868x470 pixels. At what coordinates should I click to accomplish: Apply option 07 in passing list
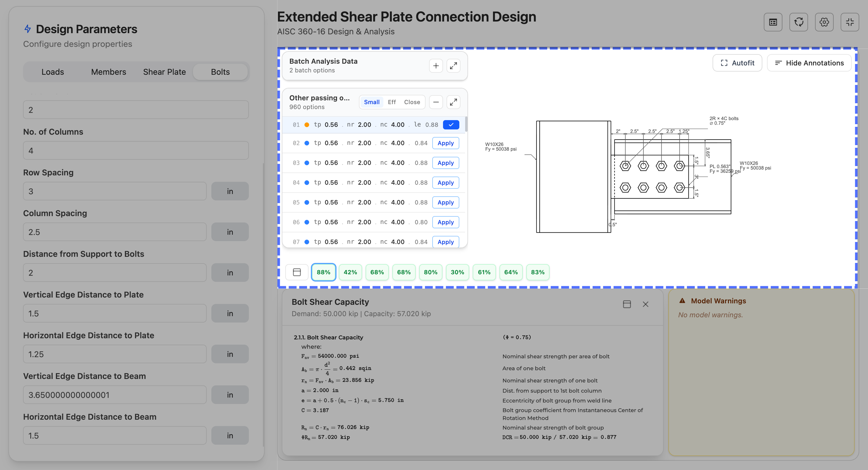445,242
